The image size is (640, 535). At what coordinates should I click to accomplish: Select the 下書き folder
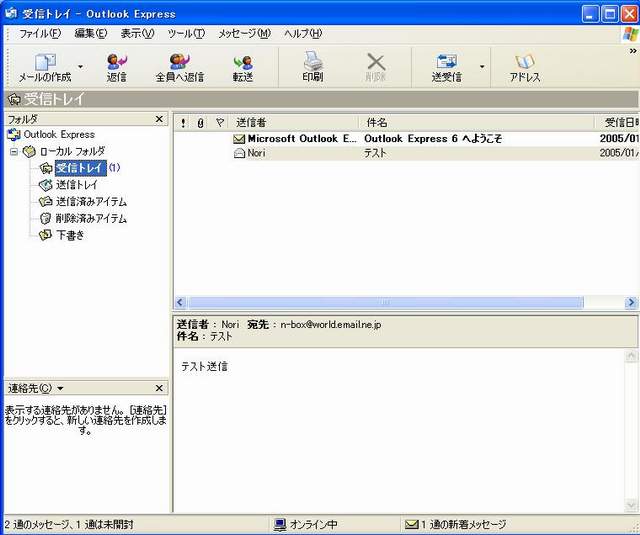pyautogui.click(x=70, y=235)
